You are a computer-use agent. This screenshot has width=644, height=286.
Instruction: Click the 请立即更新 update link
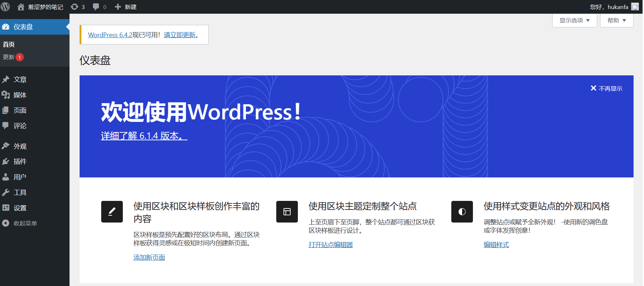point(180,35)
